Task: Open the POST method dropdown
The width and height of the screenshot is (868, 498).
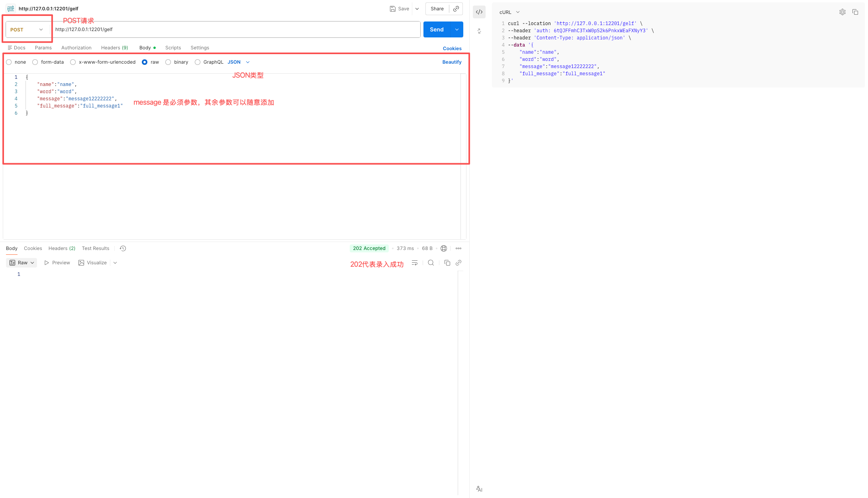Action: 27,30
